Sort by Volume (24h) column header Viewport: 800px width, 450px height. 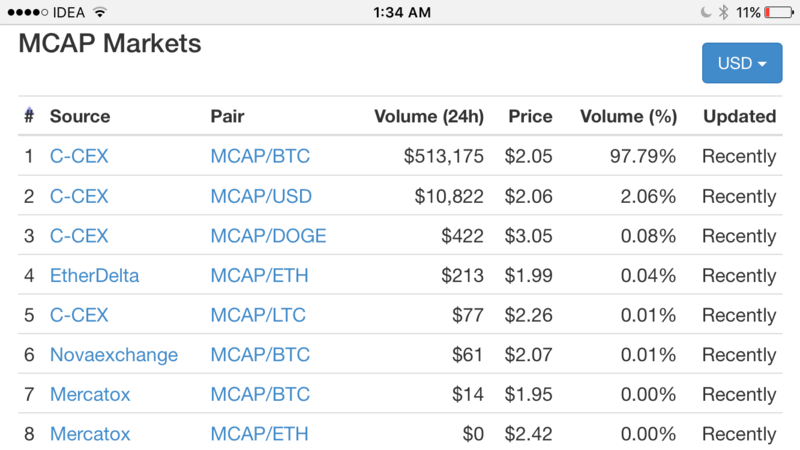pos(428,116)
